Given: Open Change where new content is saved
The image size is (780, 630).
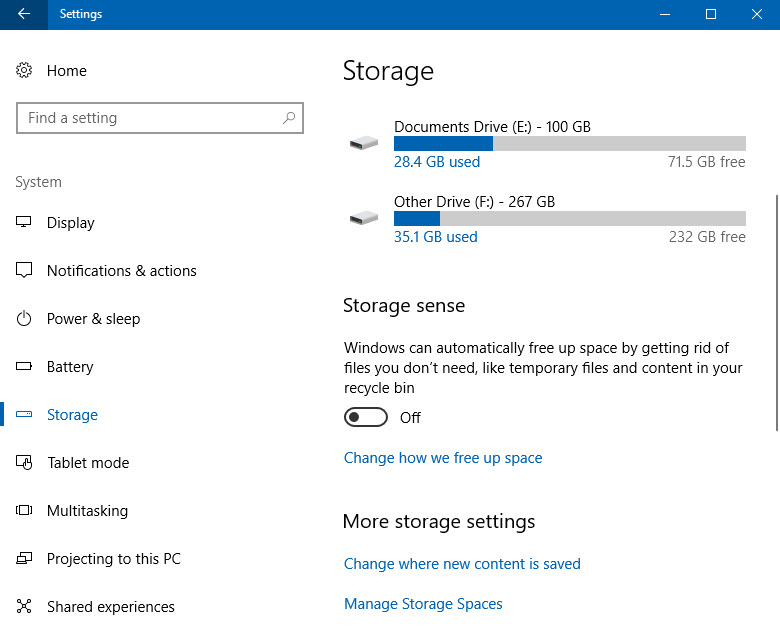Looking at the screenshot, I should tap(462, 564).
